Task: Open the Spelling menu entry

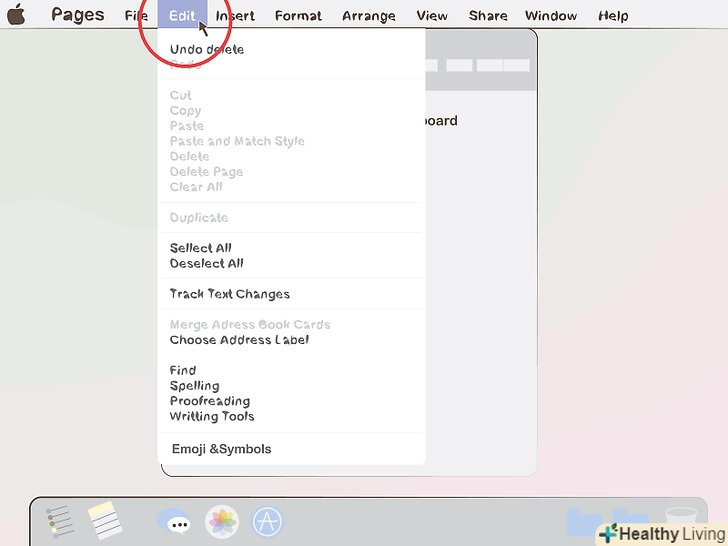Action: pos(195,386)
